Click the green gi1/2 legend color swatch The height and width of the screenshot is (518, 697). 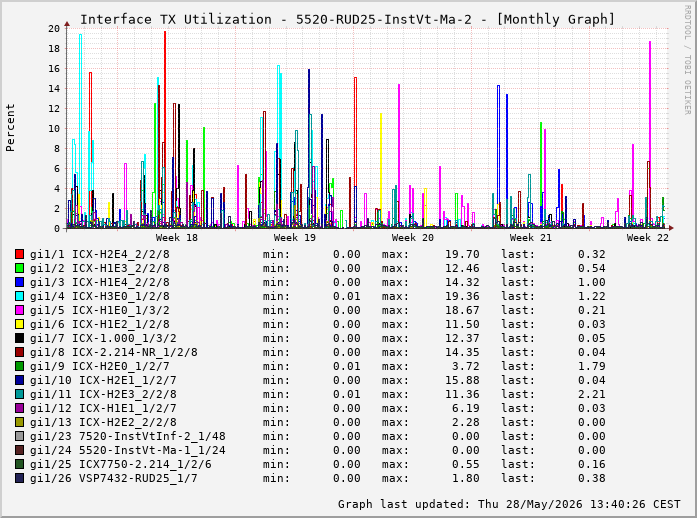(19, 268)
